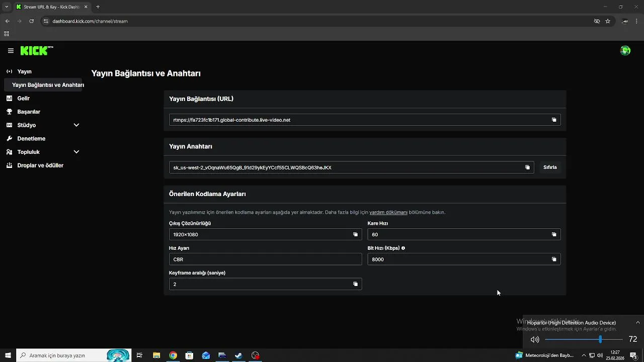Image resolution: width=644 pixels, height=362 pixels.
Task: Open the notification center
Action: 633,355
